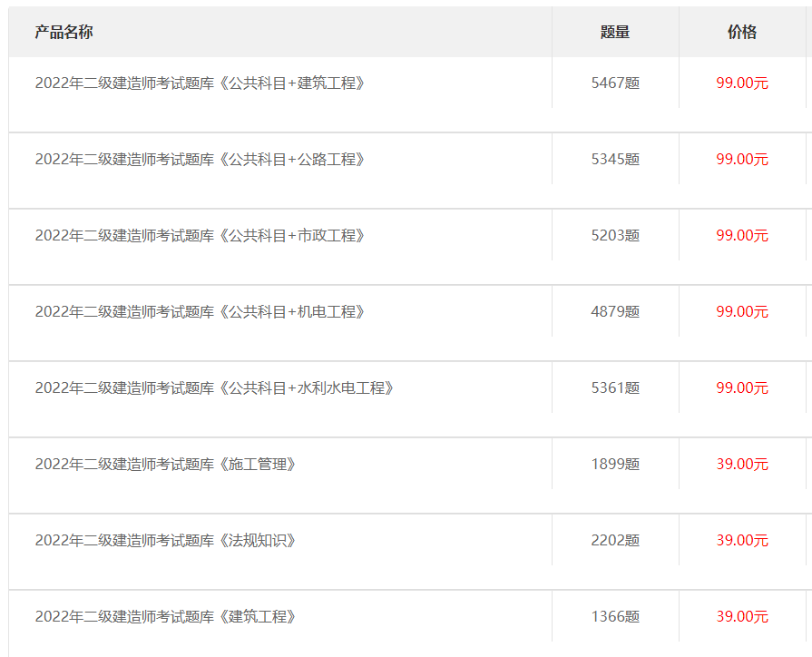Open 公共科目+市政工程 question bank link

click(200, 236)
